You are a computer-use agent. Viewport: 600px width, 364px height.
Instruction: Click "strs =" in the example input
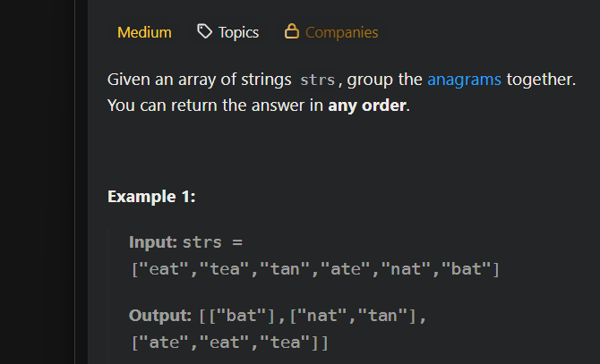coord(213,241)
